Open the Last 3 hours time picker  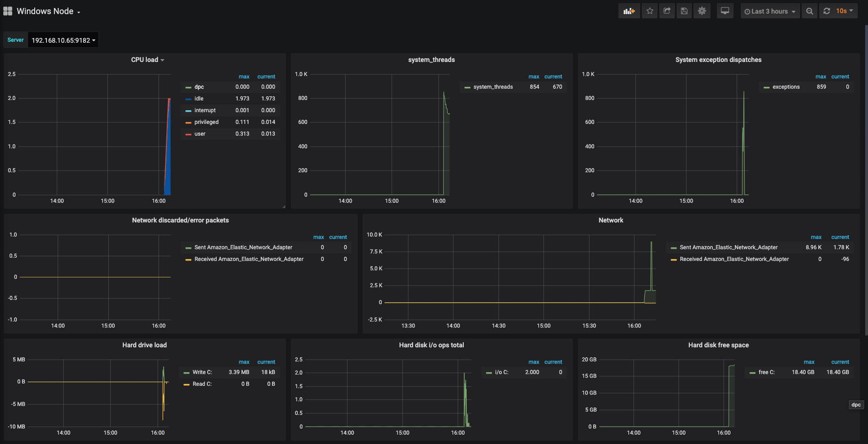click(x=770, y=11)
